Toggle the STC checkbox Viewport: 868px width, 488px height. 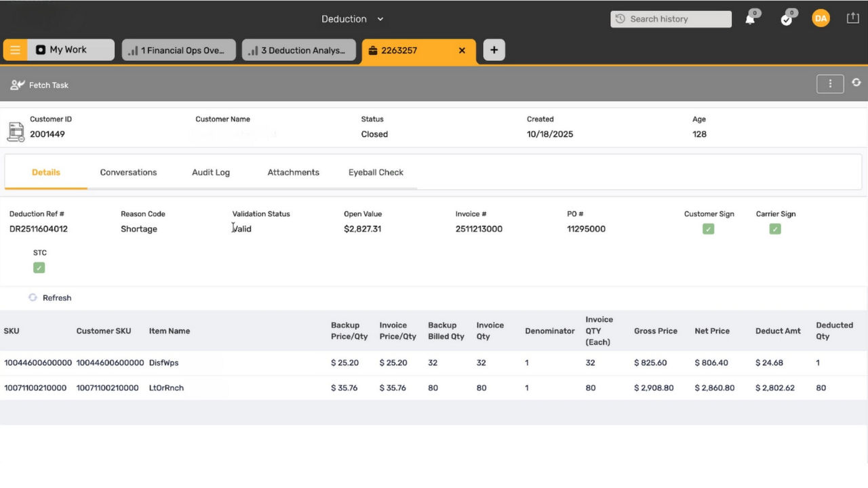click(x=39, y=268)
